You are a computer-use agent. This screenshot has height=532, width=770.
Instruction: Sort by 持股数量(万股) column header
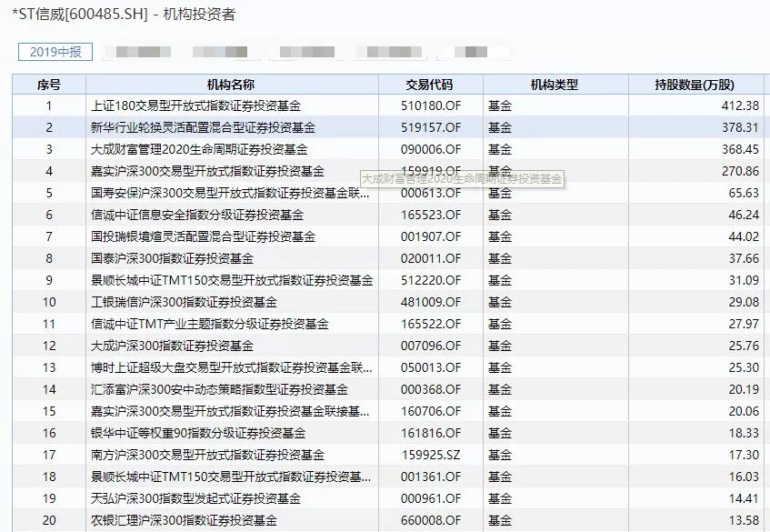pyautogui.click(x=695, y=85)
